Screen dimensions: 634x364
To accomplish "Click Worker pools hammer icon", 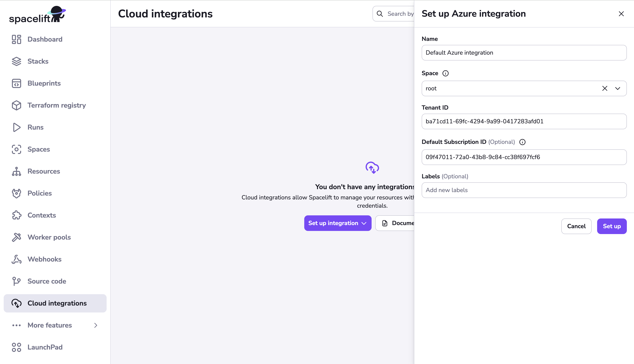I will pos(17,237).
